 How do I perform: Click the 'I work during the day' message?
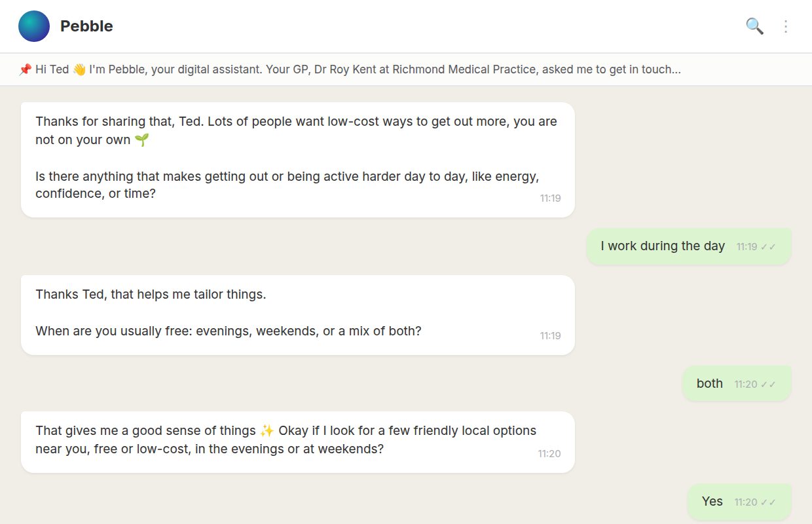click(688, 246)
